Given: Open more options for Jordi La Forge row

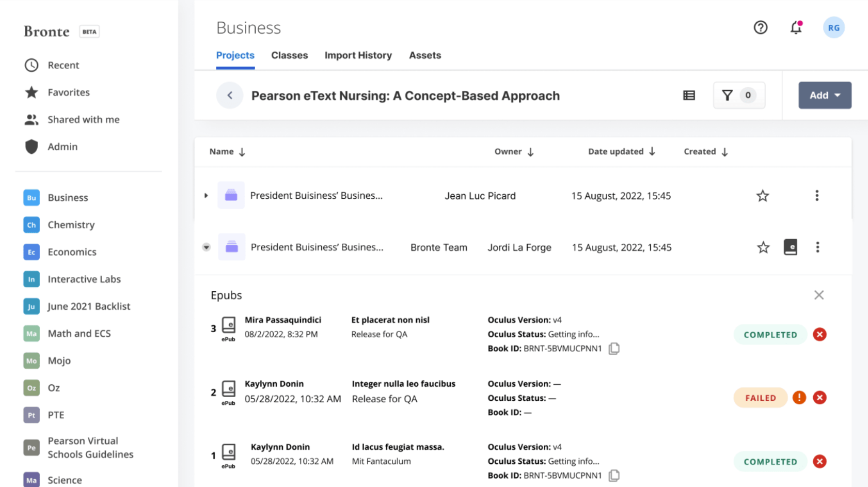Looking at the screenshot, I should point(817,247).
